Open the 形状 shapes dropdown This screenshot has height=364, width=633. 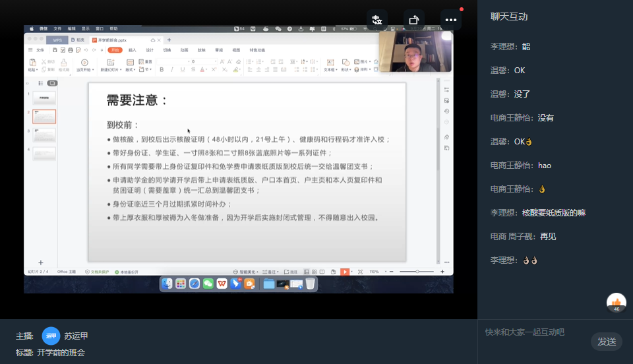[346, 65]
